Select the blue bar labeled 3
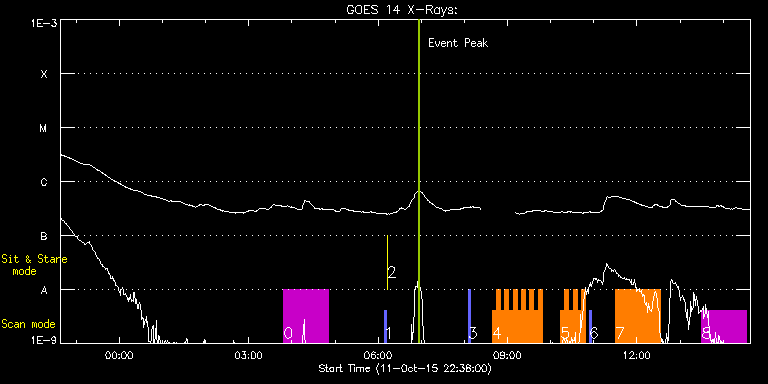768x384 pixels. pos(469,316)
